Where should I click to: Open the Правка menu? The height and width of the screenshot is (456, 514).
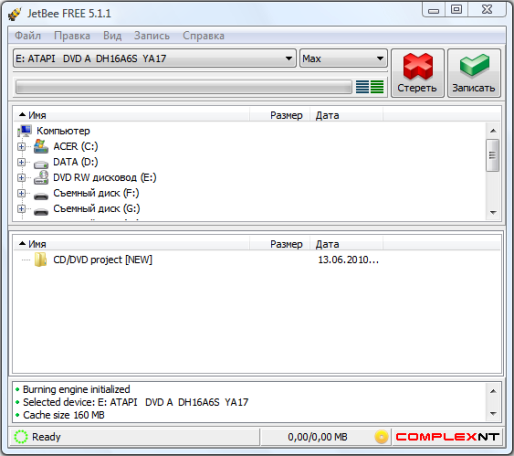(x=72, y=36)
